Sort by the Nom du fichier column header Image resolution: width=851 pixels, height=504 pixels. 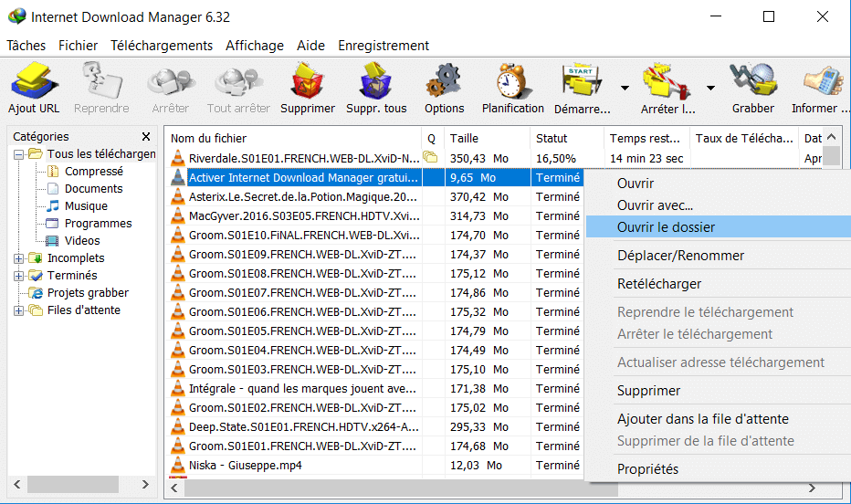click(293, 139)
